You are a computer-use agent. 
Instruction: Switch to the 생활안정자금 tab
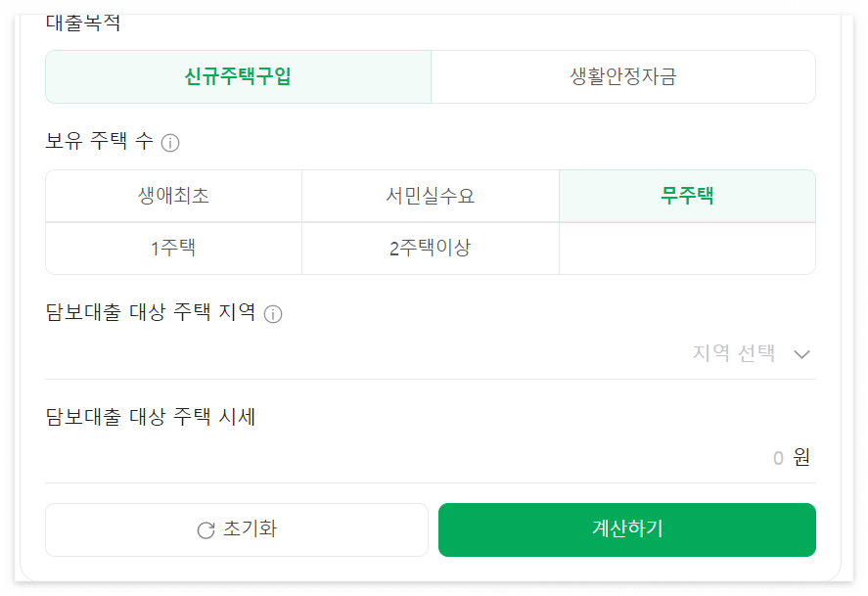point(623,75)
